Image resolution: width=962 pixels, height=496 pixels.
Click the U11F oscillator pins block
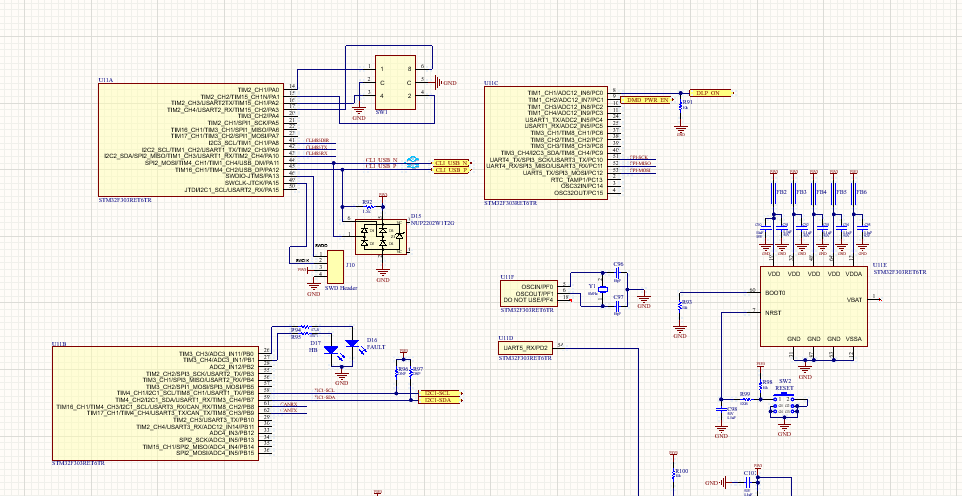(528, 293)
